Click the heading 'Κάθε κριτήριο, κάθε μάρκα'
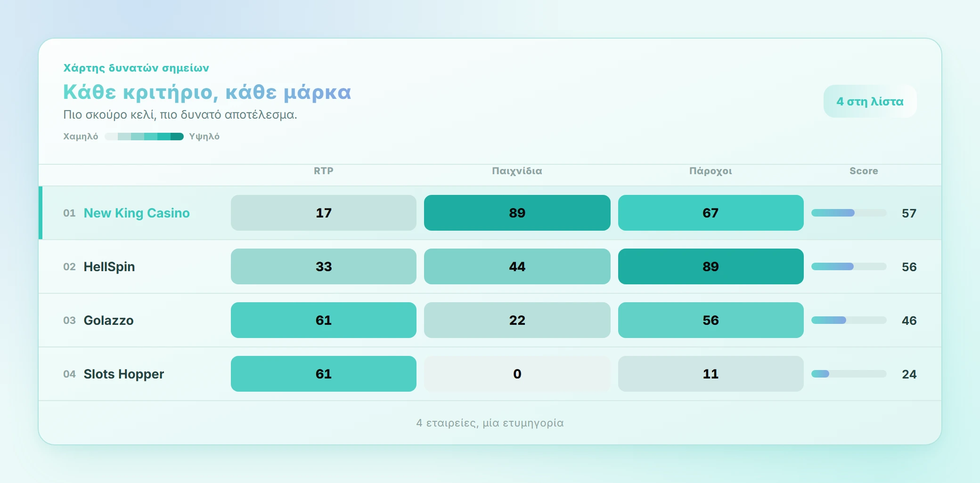This screenshot has width=980, height=483. coord(207,92)
